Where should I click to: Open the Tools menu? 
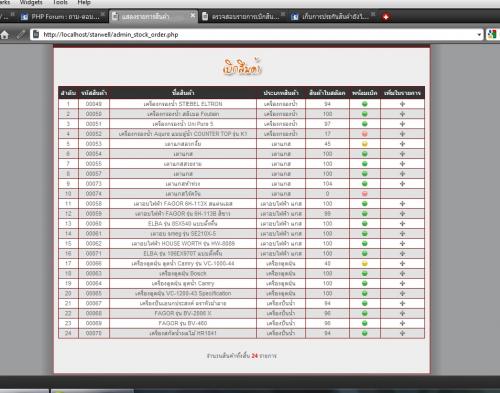[60, 3]
